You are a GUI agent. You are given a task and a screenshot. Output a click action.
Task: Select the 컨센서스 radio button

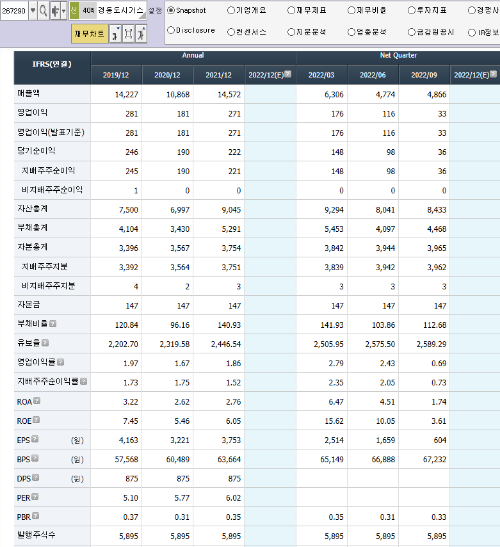click(x=231, y=32)
